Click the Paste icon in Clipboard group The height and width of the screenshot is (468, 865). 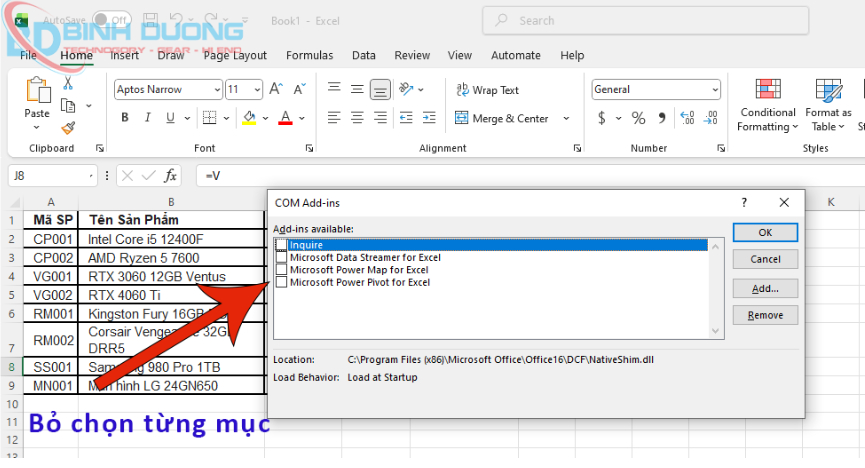(37, 98)
